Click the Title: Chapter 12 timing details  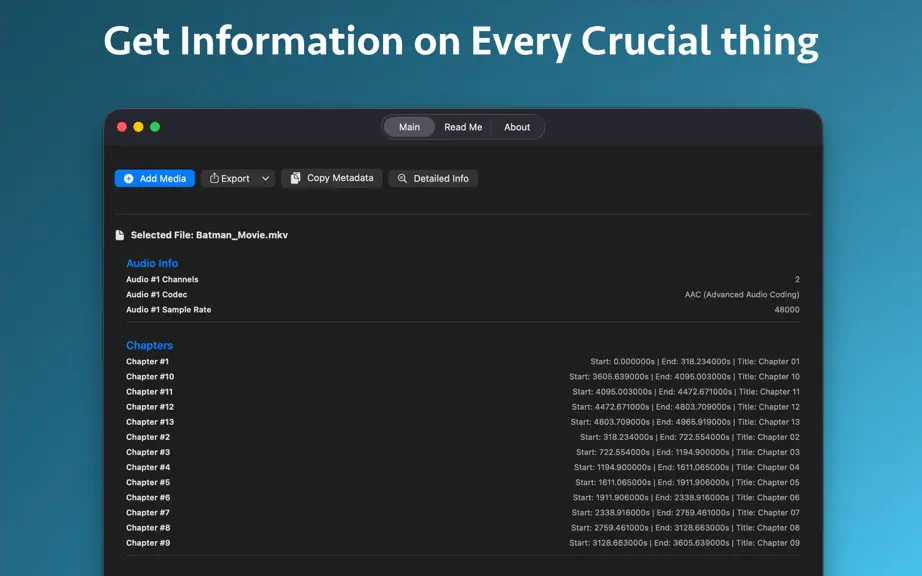coord(686,407)
